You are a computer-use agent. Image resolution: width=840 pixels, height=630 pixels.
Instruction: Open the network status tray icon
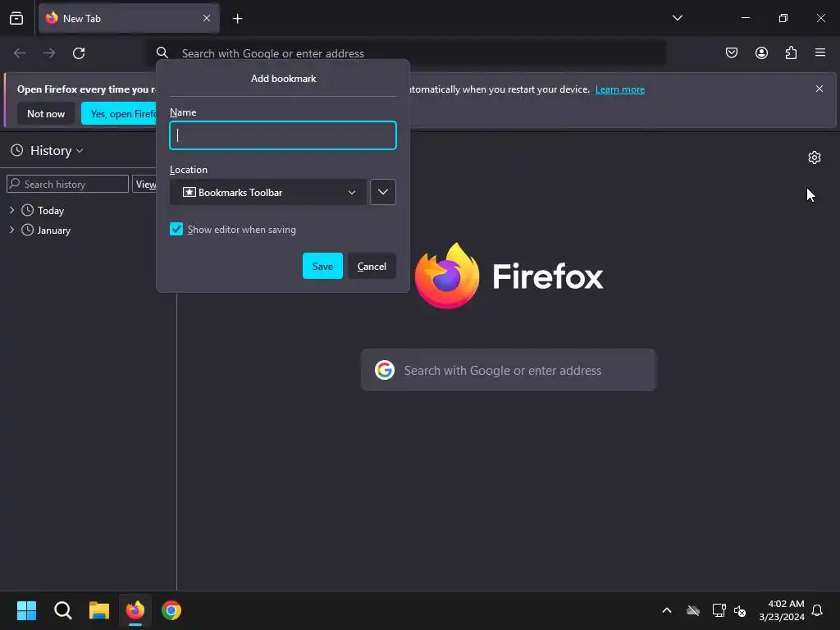(719, 610)
